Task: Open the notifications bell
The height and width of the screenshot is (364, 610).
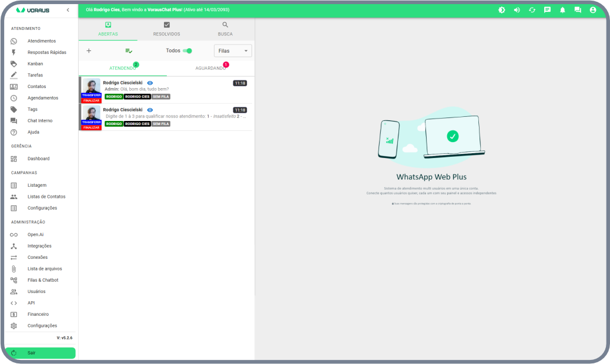Action: [562, 10]
